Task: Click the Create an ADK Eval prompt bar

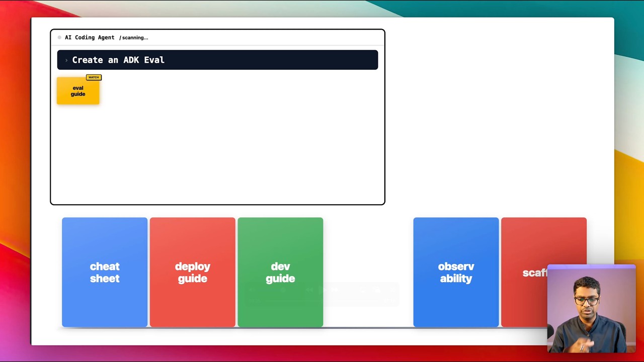Action: tap(217, 60)
